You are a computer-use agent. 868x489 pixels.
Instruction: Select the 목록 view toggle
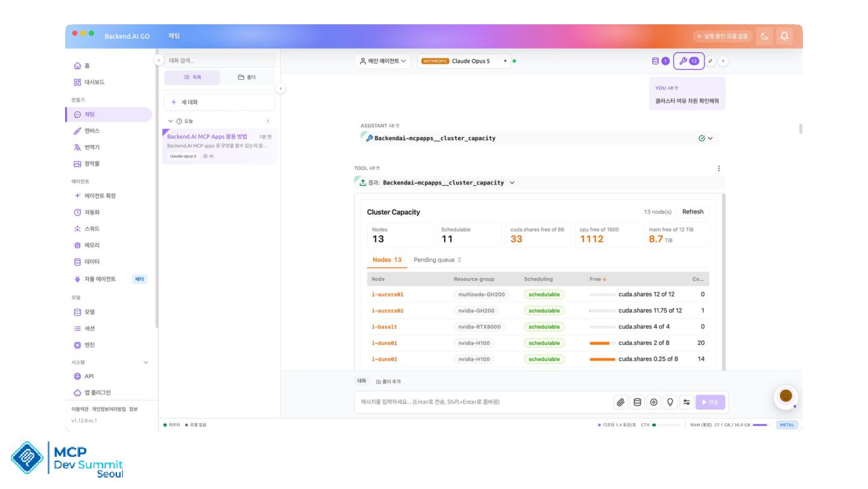click(192, 77)
